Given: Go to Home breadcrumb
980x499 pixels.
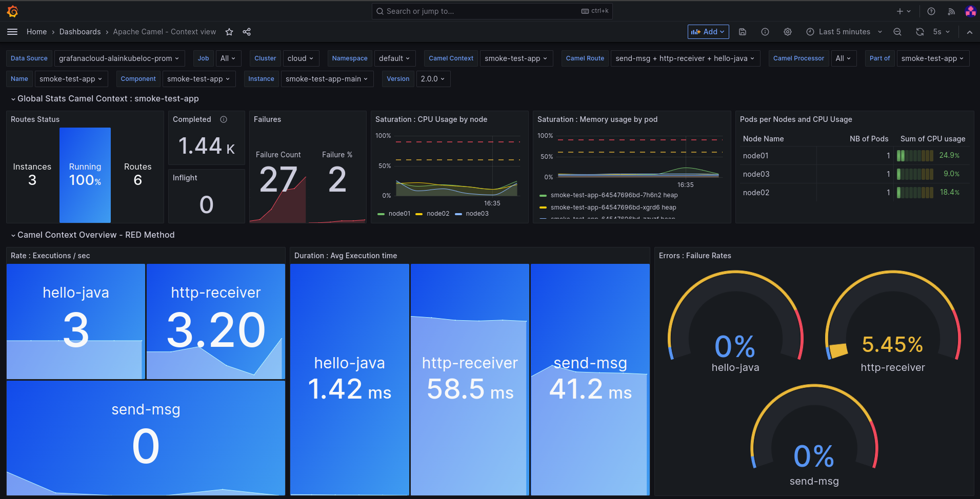Looking at the screenshot, I should 37,32.
